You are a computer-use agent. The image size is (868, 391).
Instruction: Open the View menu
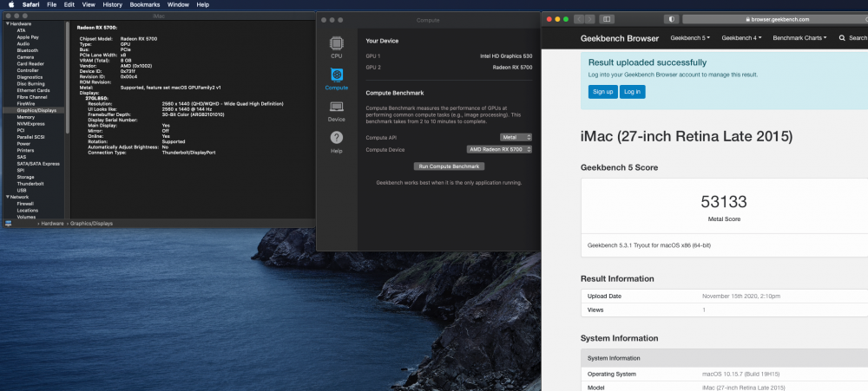pos(89,4)
